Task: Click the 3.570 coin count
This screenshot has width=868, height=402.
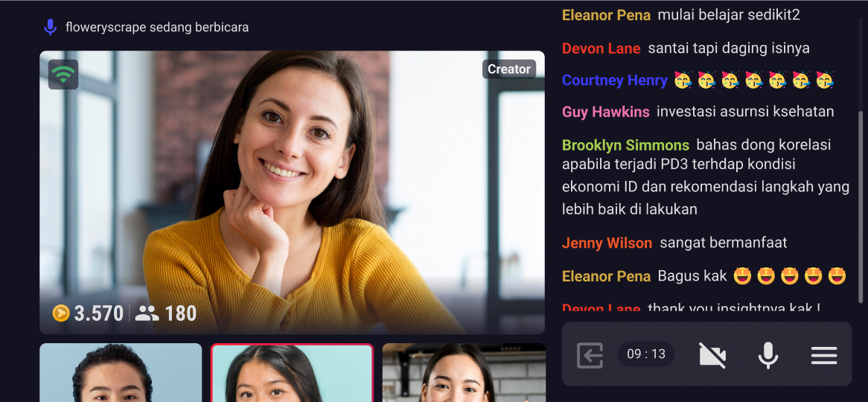Action: point(98,314)
